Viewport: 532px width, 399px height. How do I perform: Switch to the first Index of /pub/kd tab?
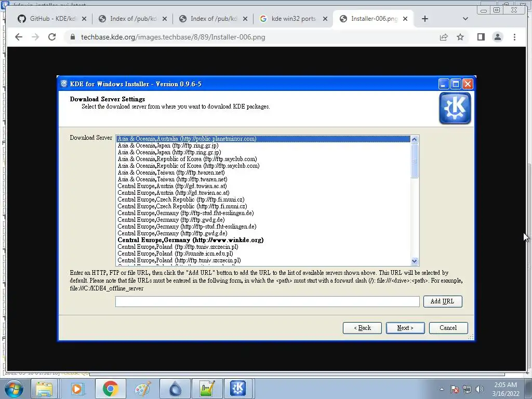tap(128, 19)
